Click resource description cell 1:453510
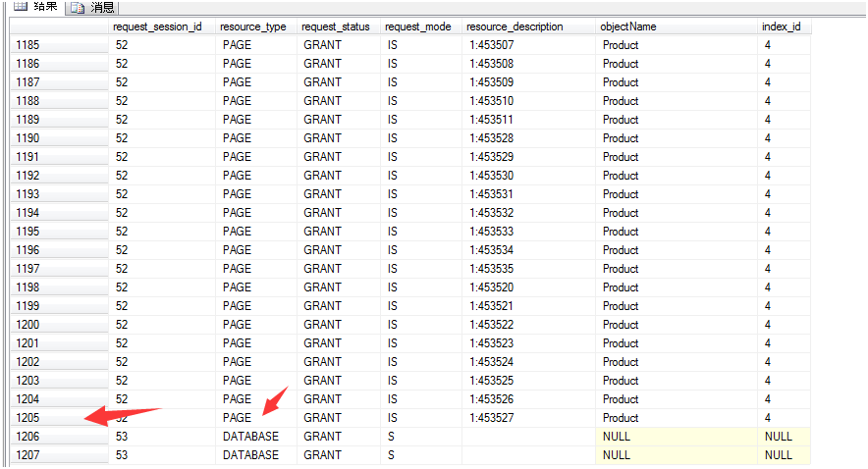 528,101
